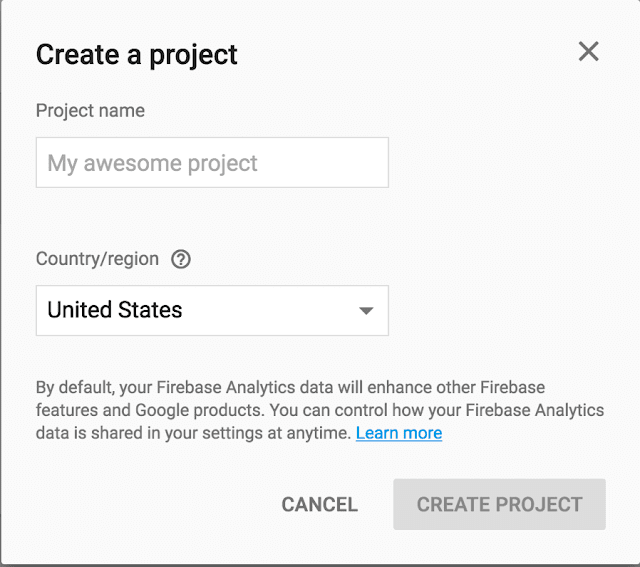Click the Create a project heading
Viewport: 640px width, 567px height.
(x=136, y=55)
